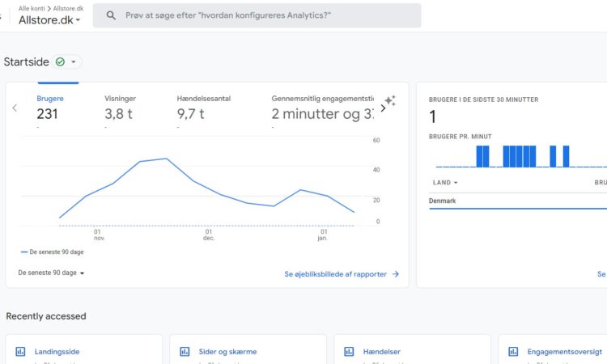Open the Landingsside recent report
Screen dimensions: 607x364
coord(57,352)
